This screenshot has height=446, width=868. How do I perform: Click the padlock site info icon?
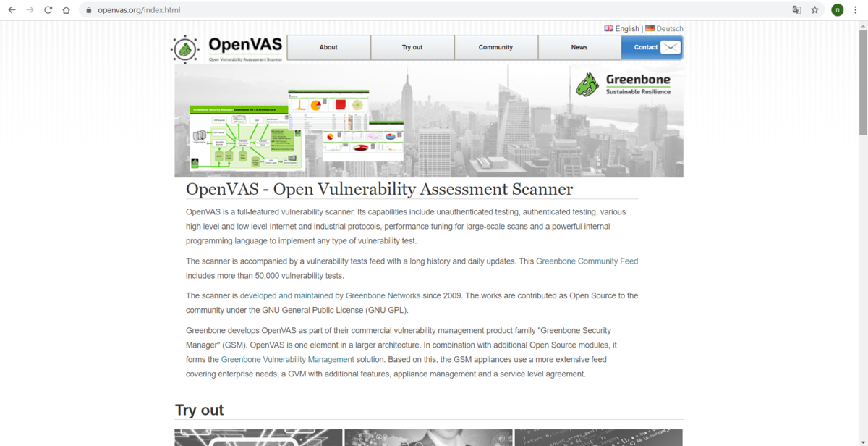pyautogui.click(x=88, y=10)
